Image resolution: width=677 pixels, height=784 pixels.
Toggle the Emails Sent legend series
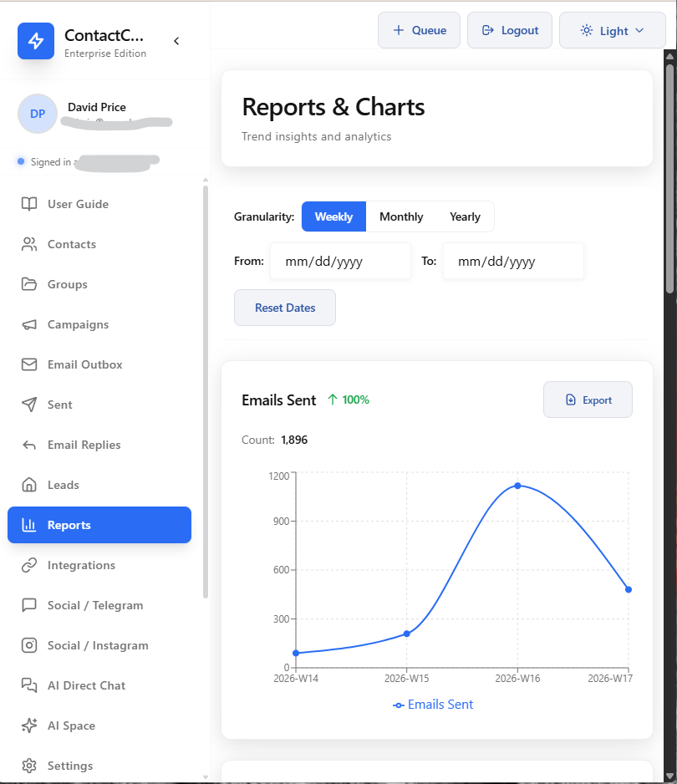tap(433, 705)
